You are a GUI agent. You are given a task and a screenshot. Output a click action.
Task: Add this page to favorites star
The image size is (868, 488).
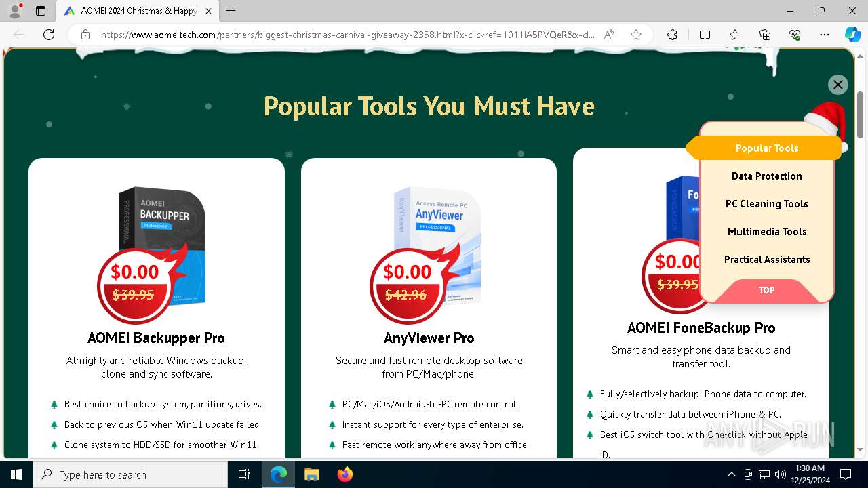click(636, 35)
